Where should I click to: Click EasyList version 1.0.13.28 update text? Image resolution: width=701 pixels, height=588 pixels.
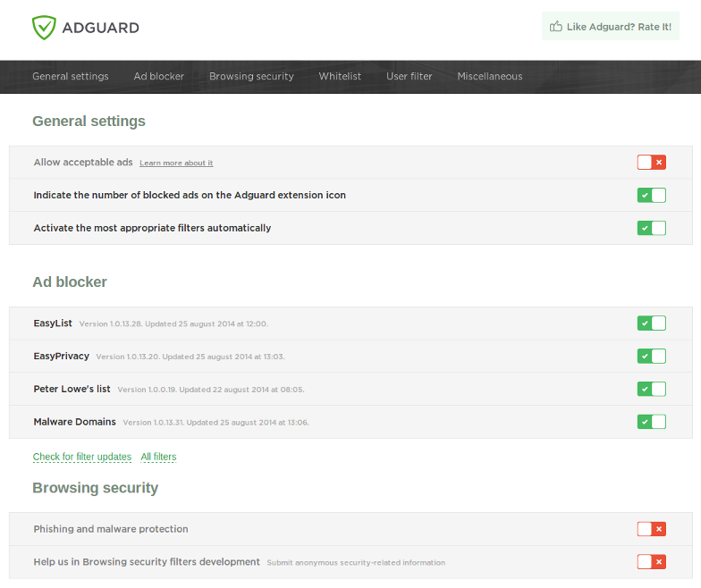click(x=173, y=323)
